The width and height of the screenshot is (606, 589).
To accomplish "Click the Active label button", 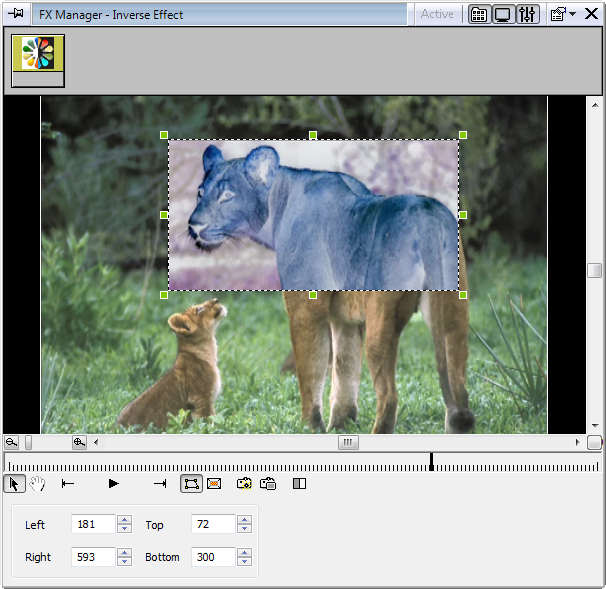I will point(437,14).
